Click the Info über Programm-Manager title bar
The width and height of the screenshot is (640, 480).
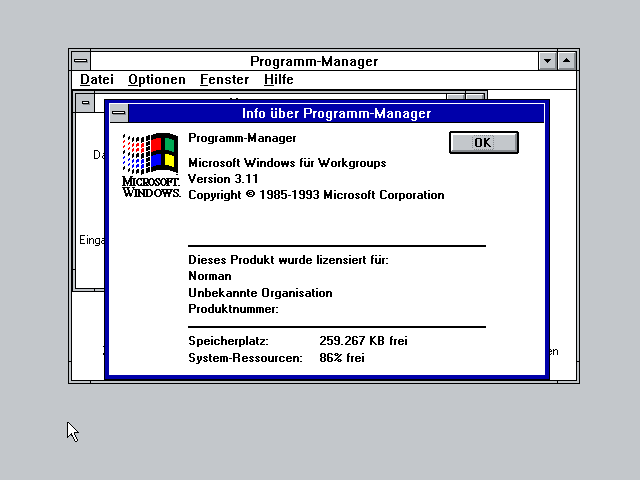click(336, 113)
